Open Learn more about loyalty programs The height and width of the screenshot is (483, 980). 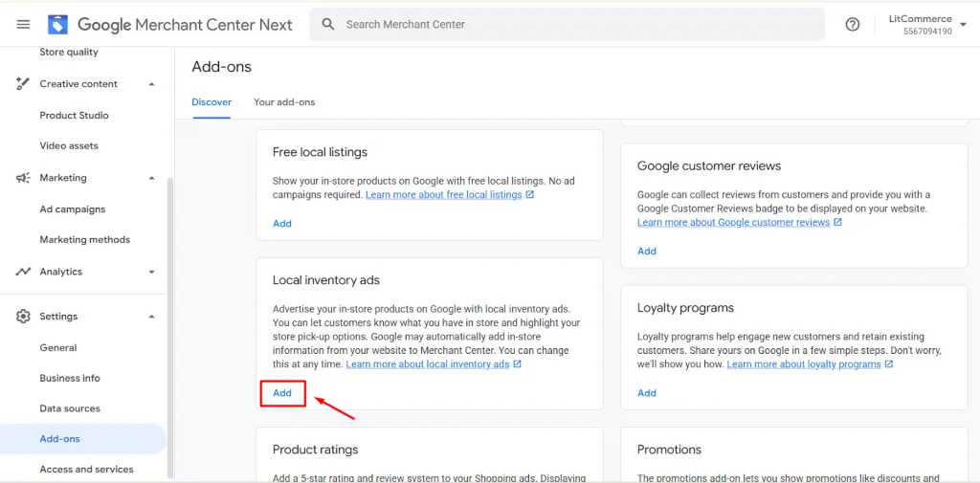point(804,363)
